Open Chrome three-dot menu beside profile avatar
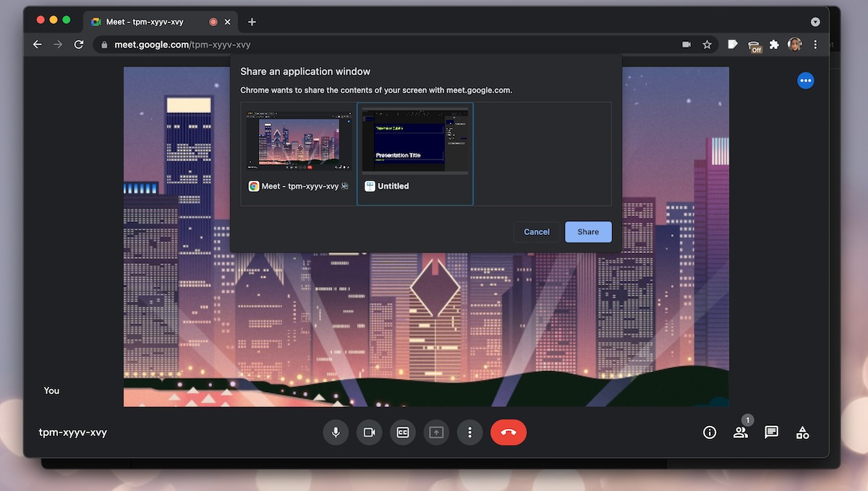 click(x=815, y=45)
